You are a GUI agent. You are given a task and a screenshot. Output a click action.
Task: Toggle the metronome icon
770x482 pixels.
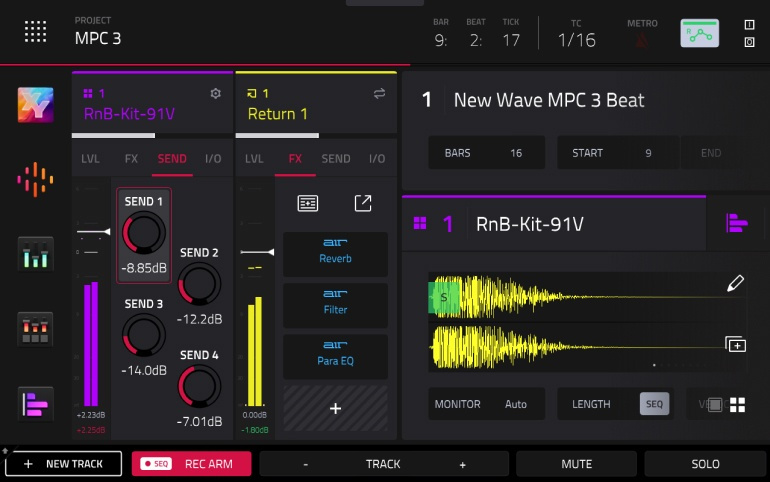pyautogui.click(x=642, y=40)
